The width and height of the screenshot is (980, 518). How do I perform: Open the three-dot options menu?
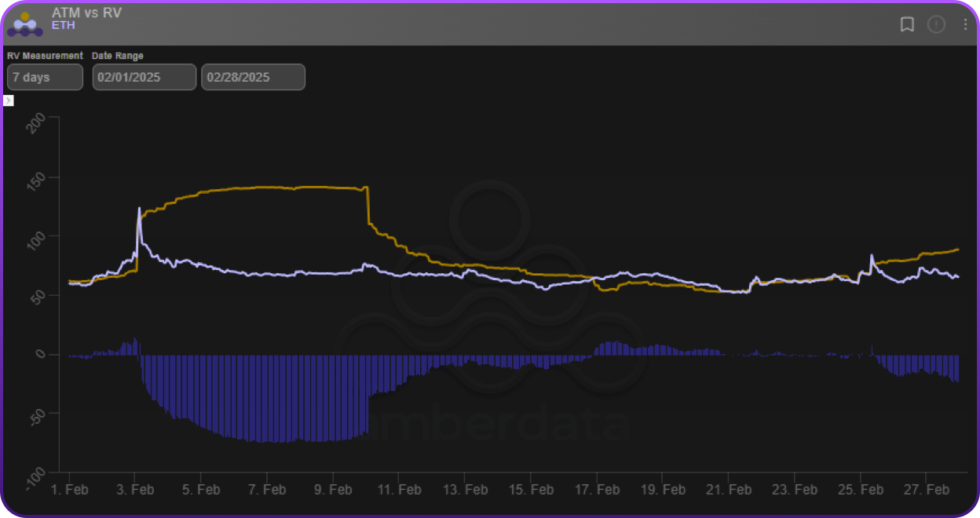965,24
